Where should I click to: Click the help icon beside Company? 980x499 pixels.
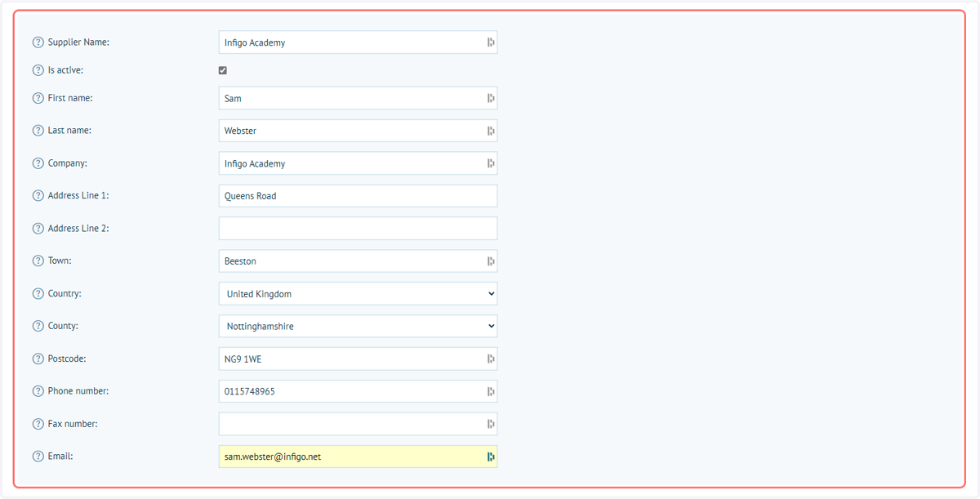38,163
